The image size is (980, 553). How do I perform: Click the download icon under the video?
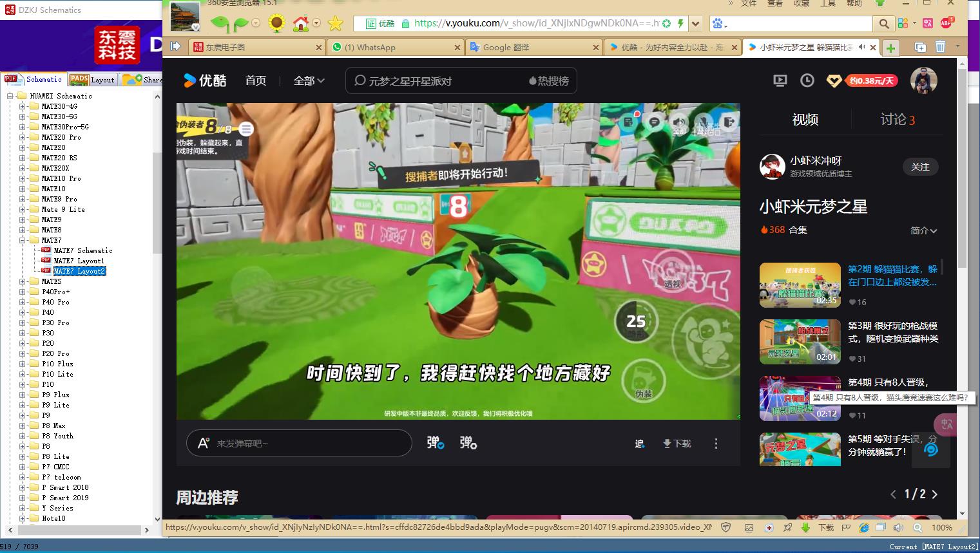(667, 444)
